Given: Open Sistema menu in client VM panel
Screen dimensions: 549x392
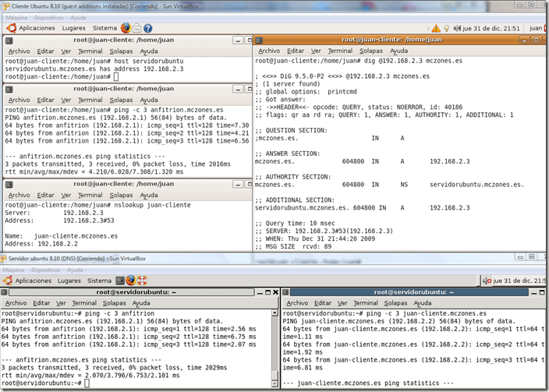Looking at the screenshot, I should 104,28.
